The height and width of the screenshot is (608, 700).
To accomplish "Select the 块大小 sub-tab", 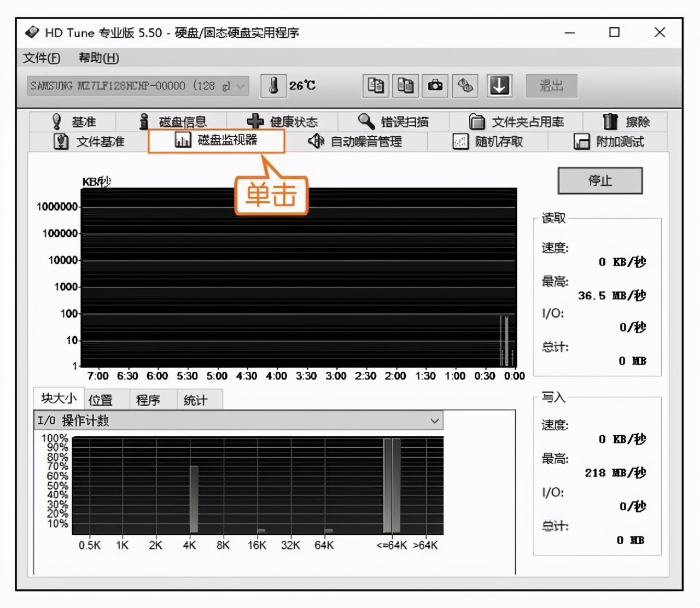I will pyautogui.click(x=59, y=399).
